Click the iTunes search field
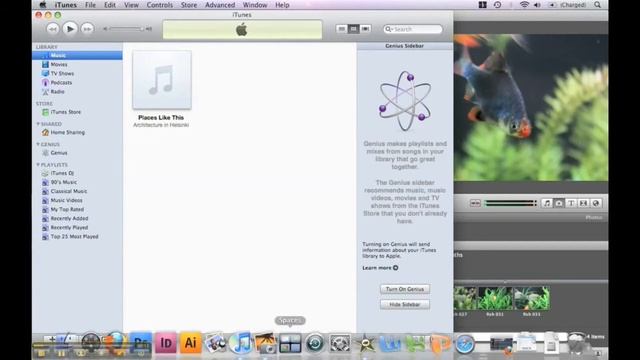 413,29
